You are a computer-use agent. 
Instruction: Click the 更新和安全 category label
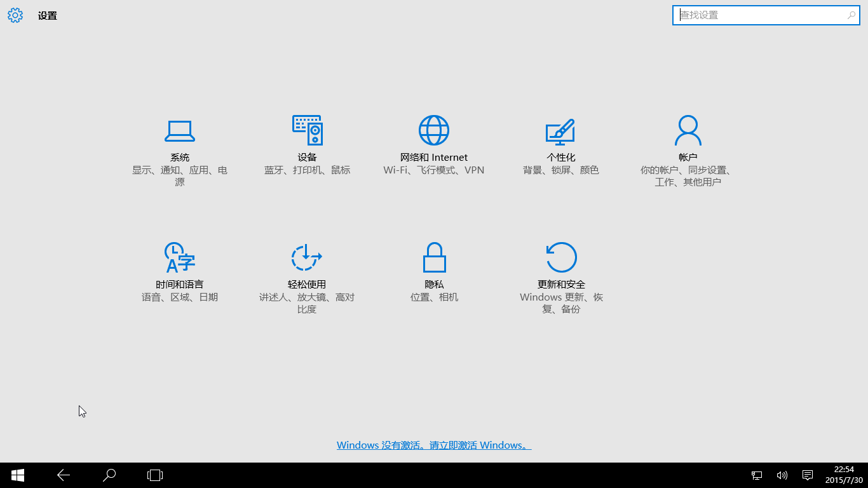click(x=561, y=285)
